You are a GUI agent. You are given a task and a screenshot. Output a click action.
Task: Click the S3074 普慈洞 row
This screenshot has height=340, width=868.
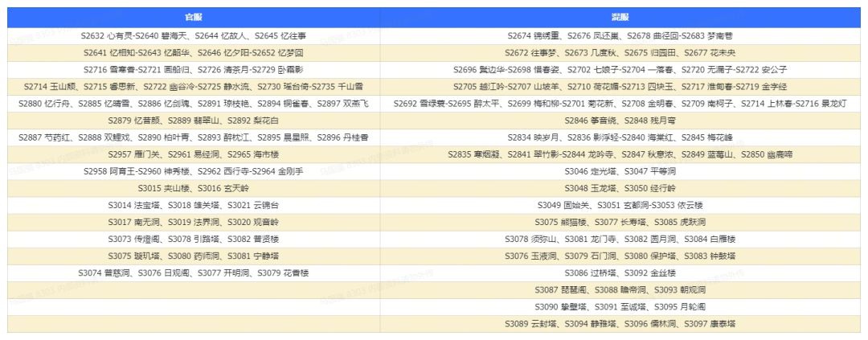(193, 273)
